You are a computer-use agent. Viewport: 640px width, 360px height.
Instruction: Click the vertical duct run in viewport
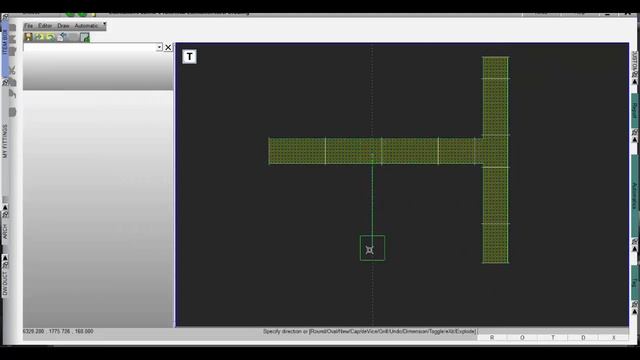[496, 160]
